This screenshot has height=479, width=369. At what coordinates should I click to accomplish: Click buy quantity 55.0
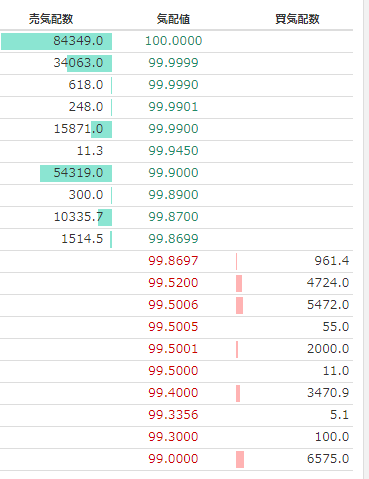336,327
